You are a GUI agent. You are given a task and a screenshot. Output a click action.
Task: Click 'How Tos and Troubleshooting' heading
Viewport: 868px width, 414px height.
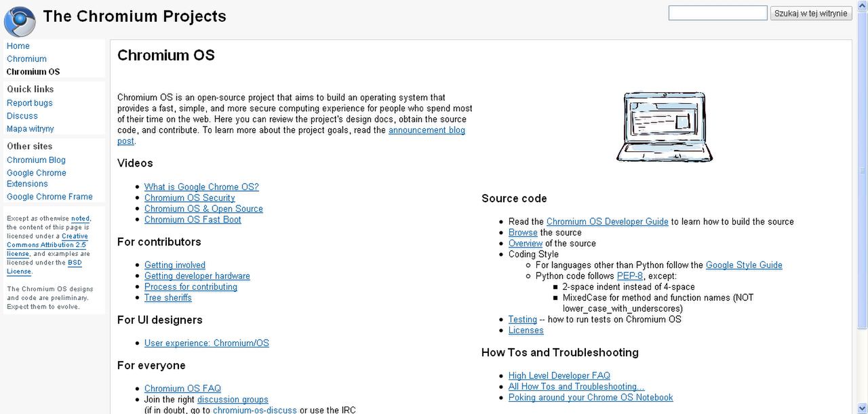click(560, 353)
